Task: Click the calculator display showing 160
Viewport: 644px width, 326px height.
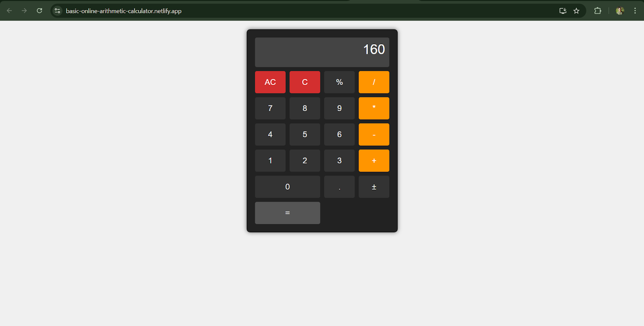Action: coord(322,52)
